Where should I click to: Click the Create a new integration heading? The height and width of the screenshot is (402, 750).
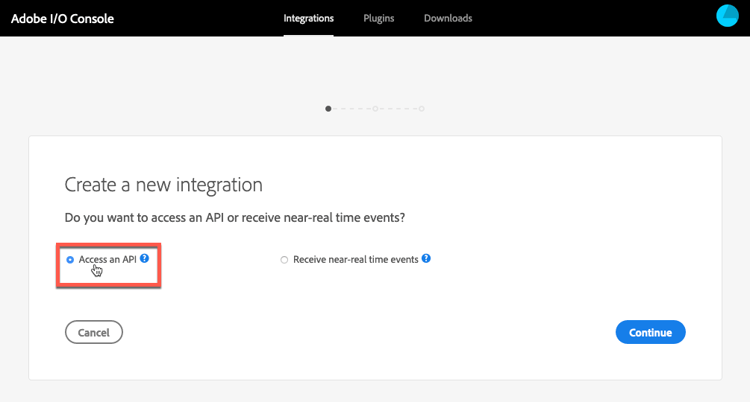(164, 185)
